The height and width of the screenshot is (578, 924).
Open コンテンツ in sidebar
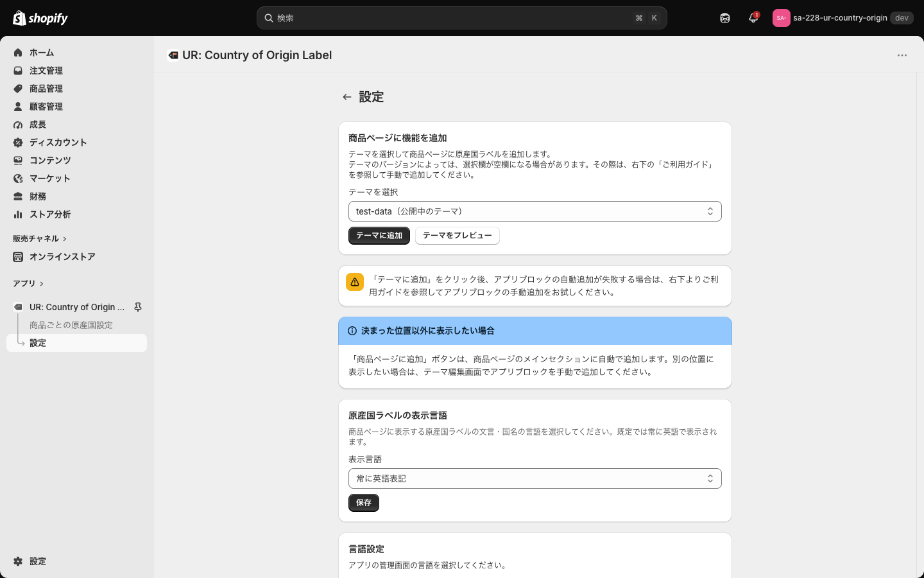pos(76,161)
